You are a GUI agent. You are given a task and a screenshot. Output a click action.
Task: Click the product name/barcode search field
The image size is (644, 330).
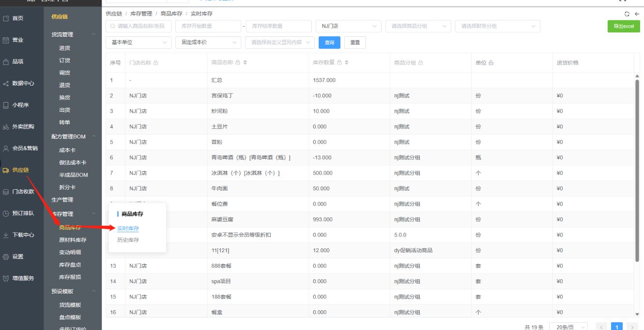[x=138, y=26]
